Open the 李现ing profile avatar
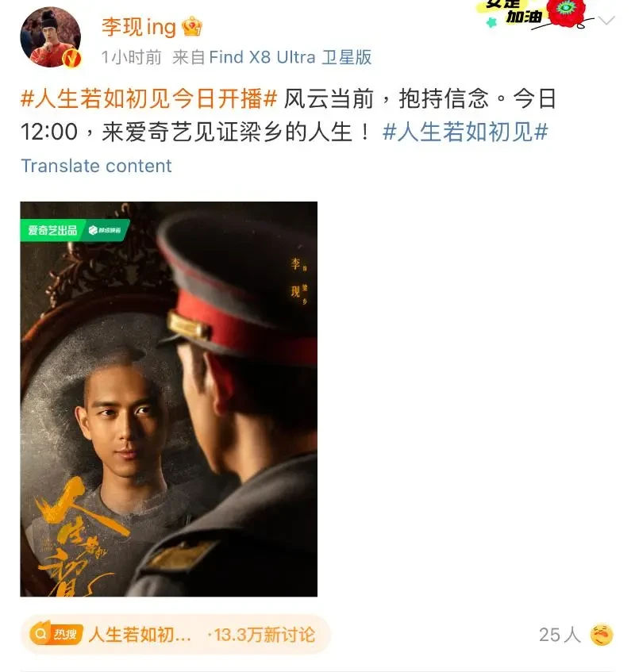This screenshot has height=672, width=635. pyautogui.click(x=51, y=36)
